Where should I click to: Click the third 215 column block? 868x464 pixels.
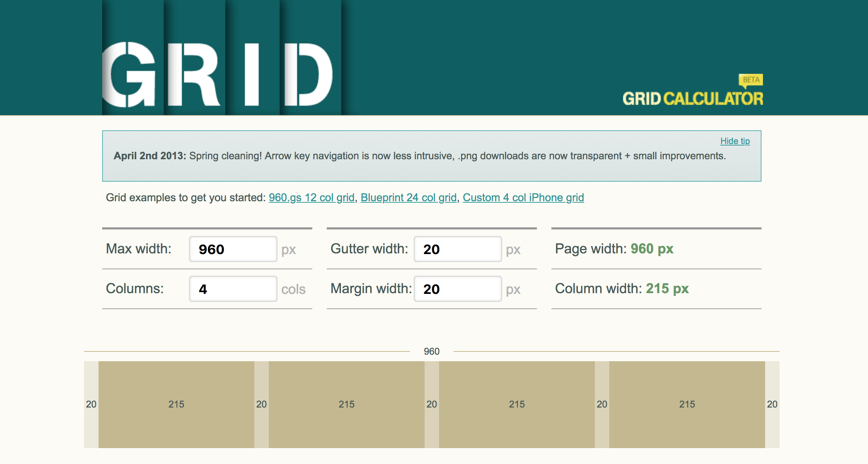(x=517, y=404)
